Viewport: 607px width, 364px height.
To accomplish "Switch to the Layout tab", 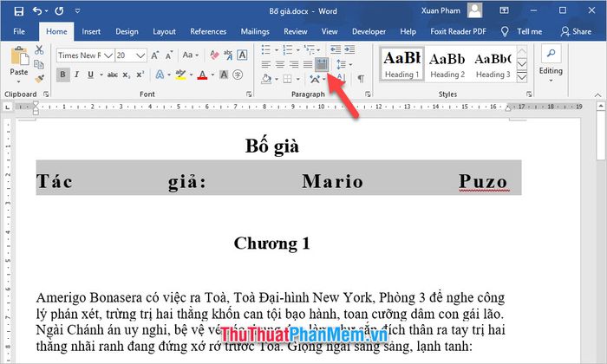I will [x=164, y=32].
